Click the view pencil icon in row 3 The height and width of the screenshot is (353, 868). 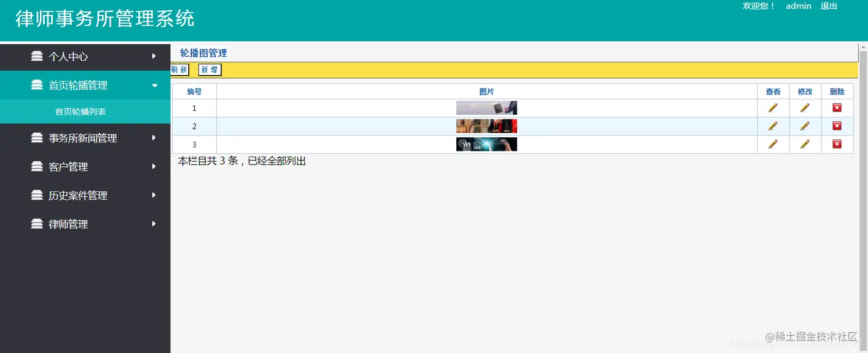(773, 144)
